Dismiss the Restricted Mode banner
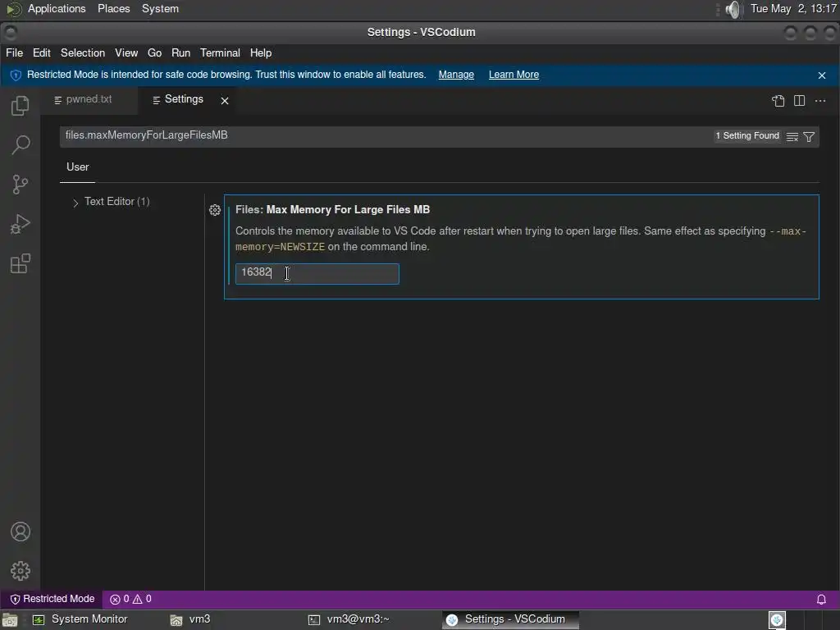This screenshot has height=630, width=840. click(x=822, y=75)
